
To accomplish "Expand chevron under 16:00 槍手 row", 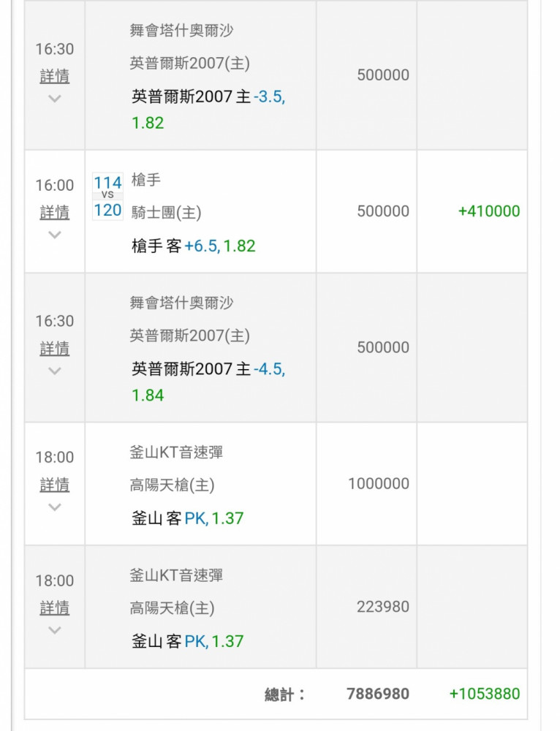I will [55, 235].
